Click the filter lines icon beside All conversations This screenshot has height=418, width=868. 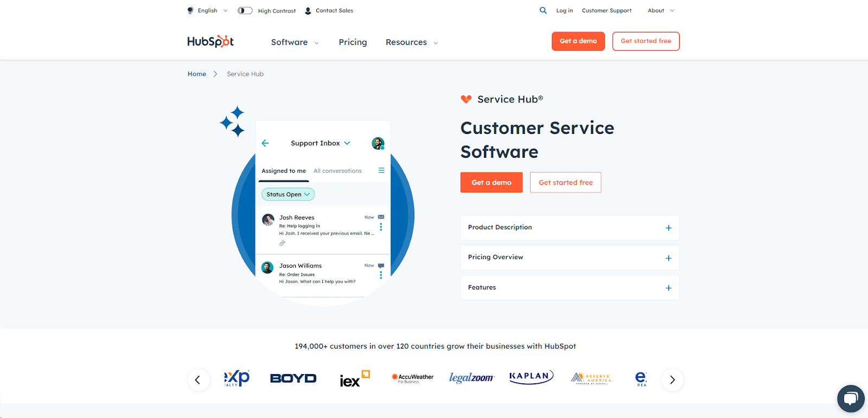(381, 170)
